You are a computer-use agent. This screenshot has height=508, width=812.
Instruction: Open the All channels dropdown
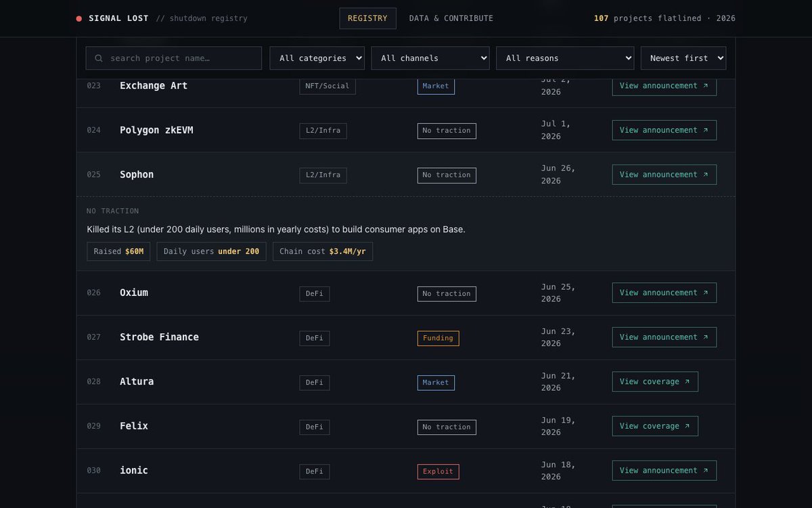(x=430, y=58)
